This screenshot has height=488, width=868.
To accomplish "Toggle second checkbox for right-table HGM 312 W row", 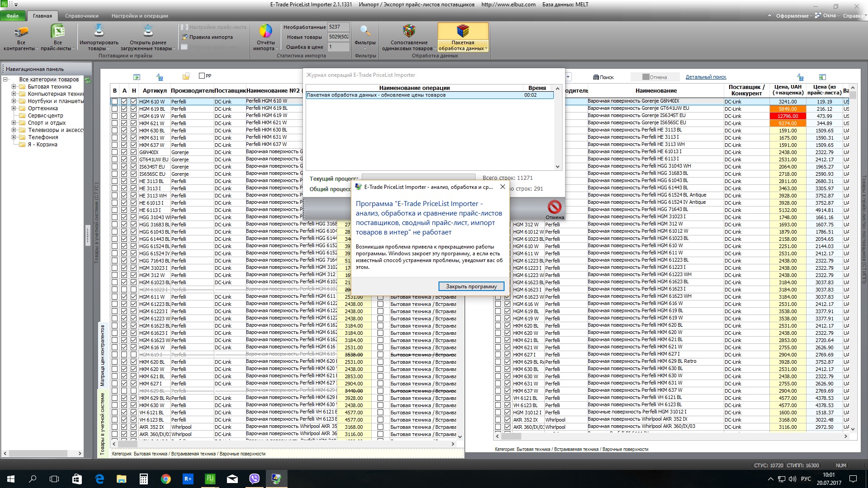I will [x=507, y=225].
